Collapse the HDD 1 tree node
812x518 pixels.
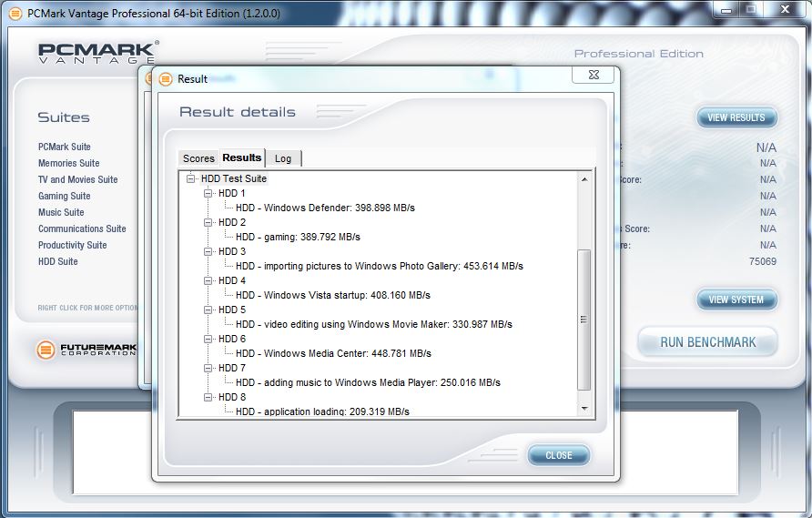tap(208, 194)
